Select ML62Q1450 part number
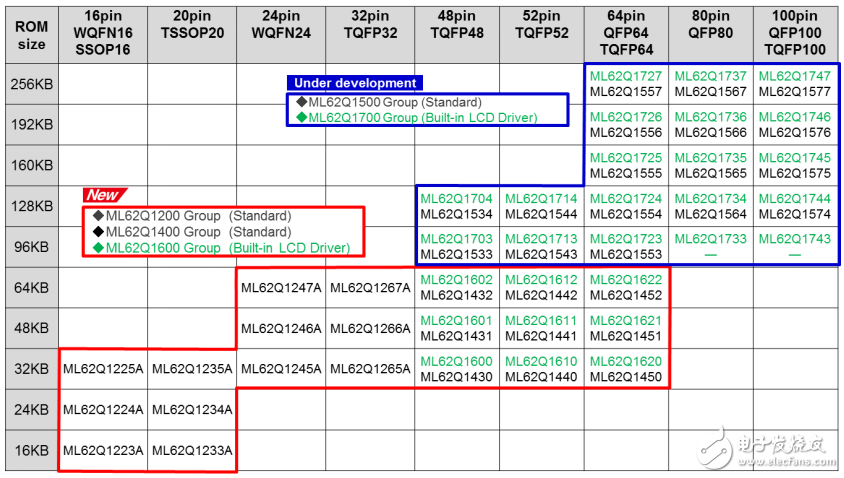 pos(625,377)
